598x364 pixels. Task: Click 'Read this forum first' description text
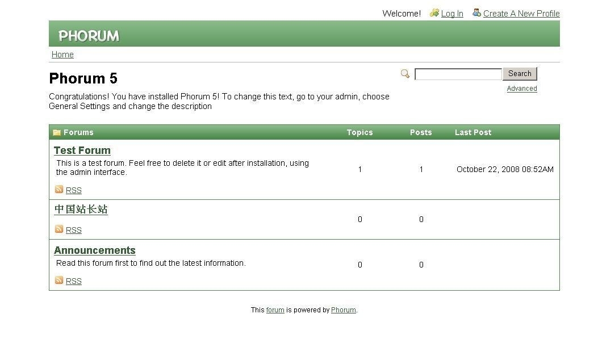coord(150,263)
